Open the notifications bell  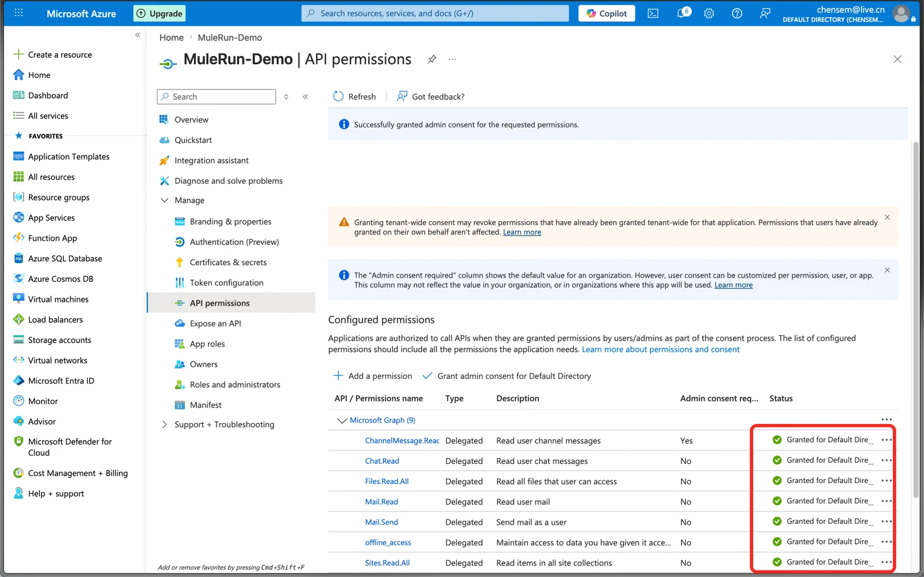[683, 13]
